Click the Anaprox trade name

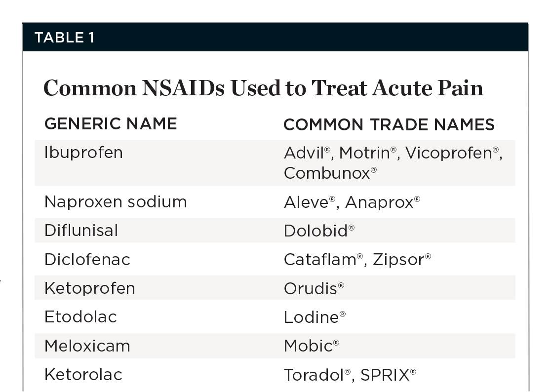[x=380, y=202]
